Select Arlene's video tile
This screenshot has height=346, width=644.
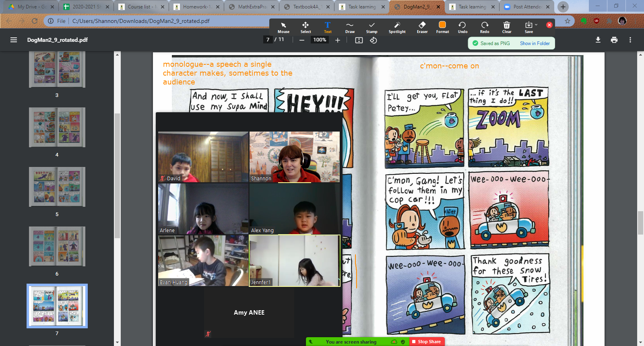(203, 209)
